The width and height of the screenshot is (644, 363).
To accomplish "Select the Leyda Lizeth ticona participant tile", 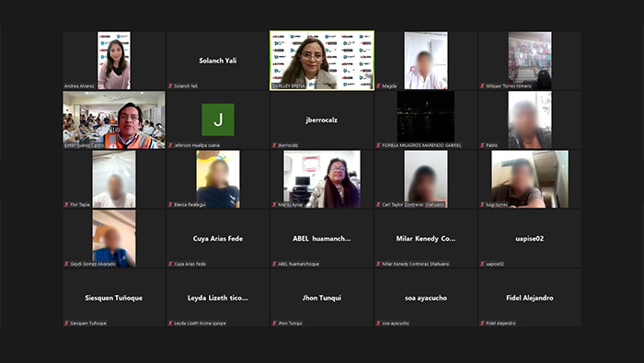I will [218, 298].
